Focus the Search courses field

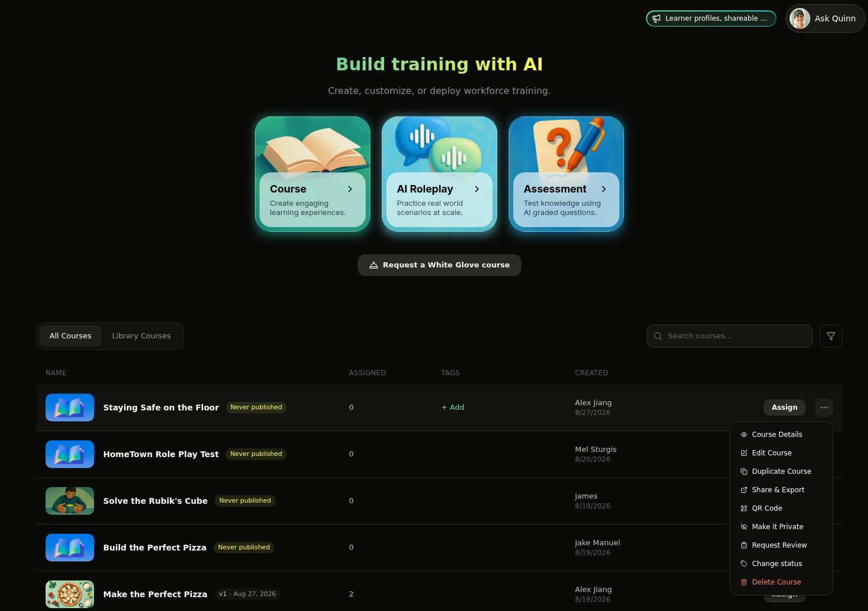730,336
